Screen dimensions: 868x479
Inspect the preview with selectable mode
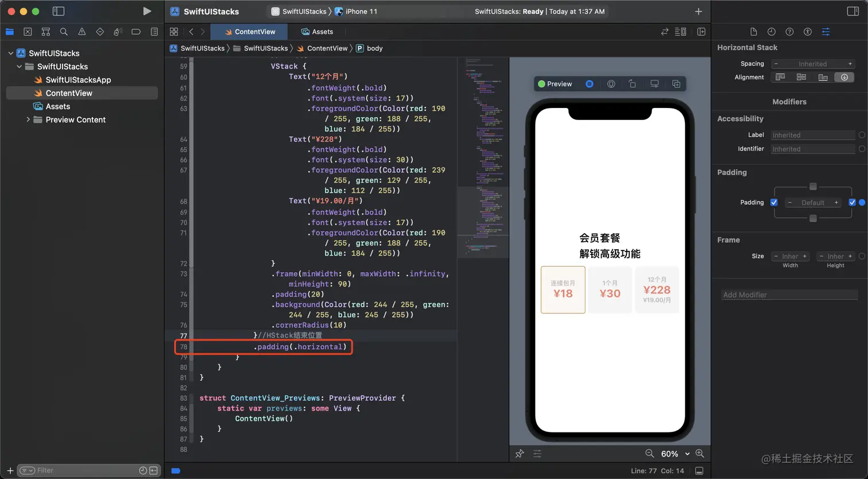click(611, 84)
